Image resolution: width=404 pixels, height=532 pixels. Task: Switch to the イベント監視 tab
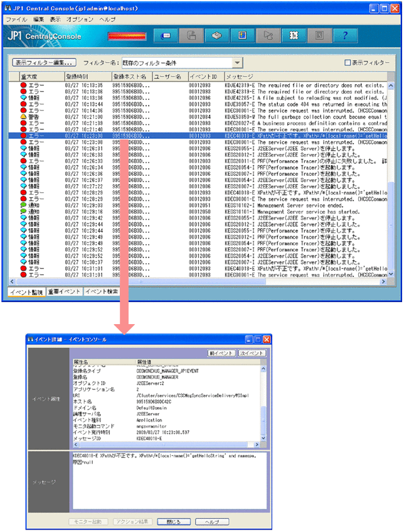(x=26, y=292)
